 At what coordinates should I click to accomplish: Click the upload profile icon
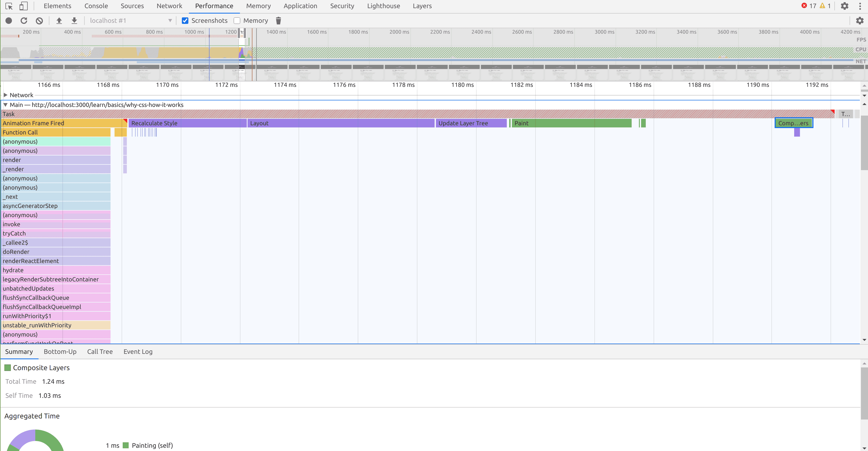[x=59, y=21]
